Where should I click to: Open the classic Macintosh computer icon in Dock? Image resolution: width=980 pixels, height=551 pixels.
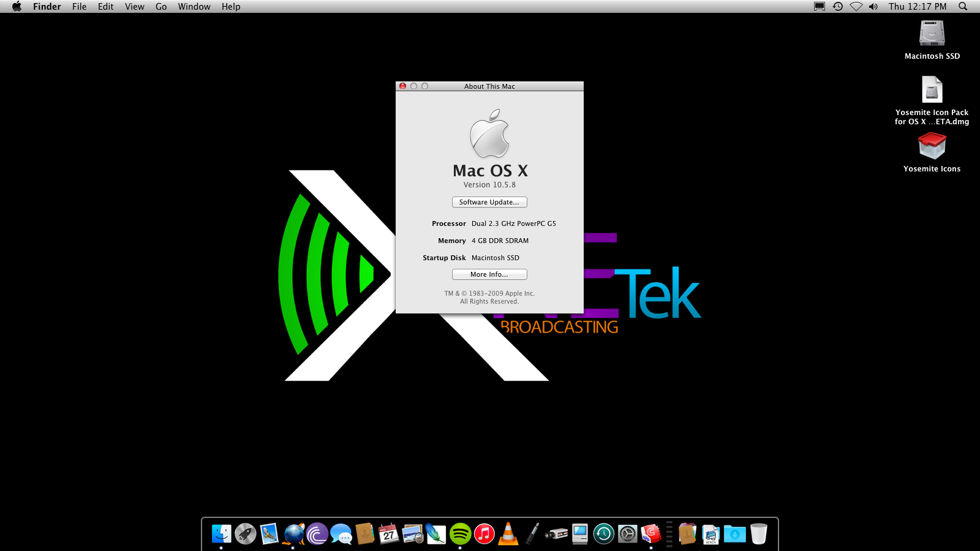coord(579,534)
